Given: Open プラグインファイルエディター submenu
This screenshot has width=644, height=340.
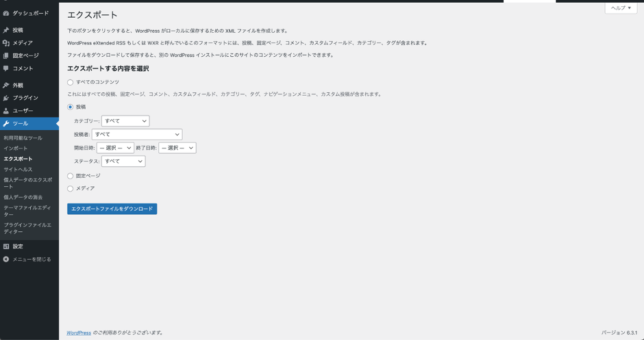Looking at the screenshot, I should click(x=27, y=228).
